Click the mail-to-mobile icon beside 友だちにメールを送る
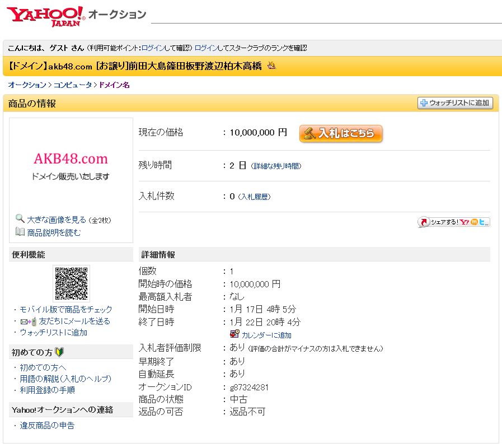This screenshot has height=448, width=502. coord(28,321)
